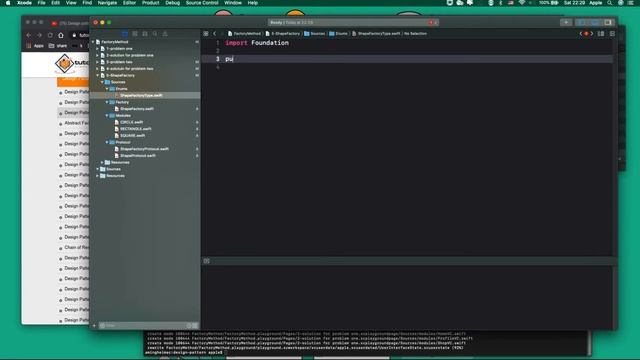The width and height of the screenshot is (640, 360).
Task: Open the Editor menu
Action: click(129, 3)
